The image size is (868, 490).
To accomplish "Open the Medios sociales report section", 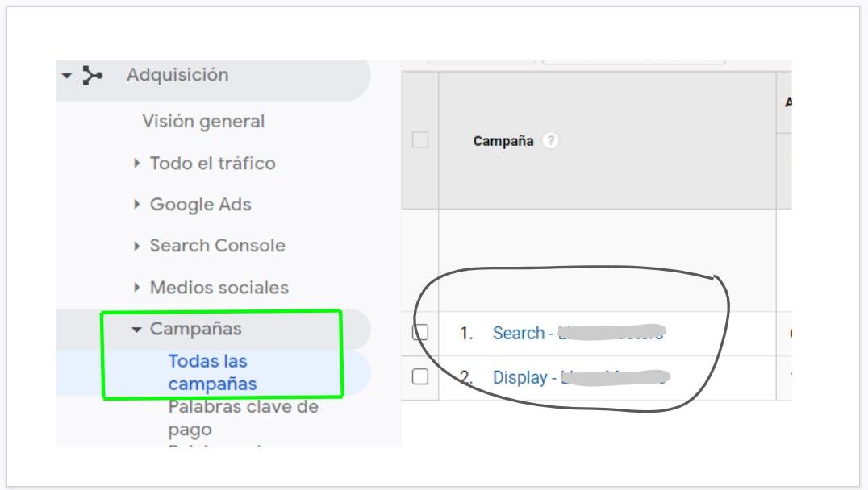I will click(219, 287).
